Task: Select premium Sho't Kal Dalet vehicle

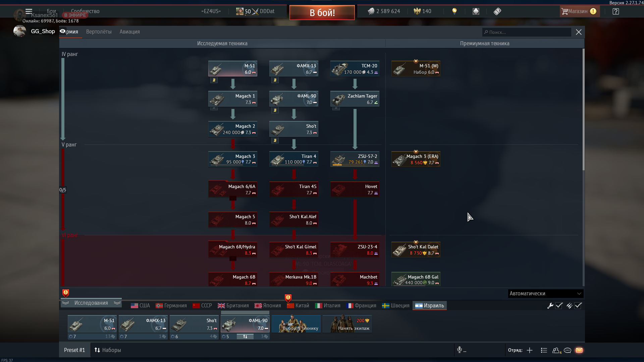Action: click(416, 249)
